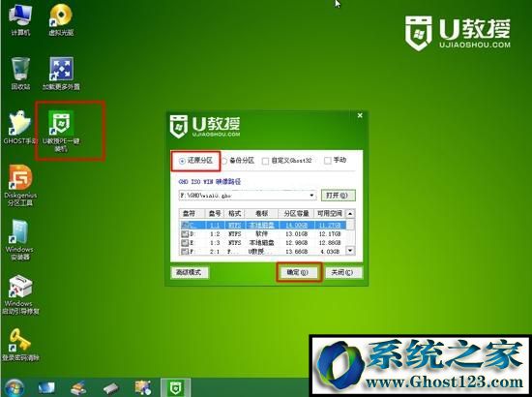
Task: Select the D: 软件 partition row
Action: pos(263,234)
